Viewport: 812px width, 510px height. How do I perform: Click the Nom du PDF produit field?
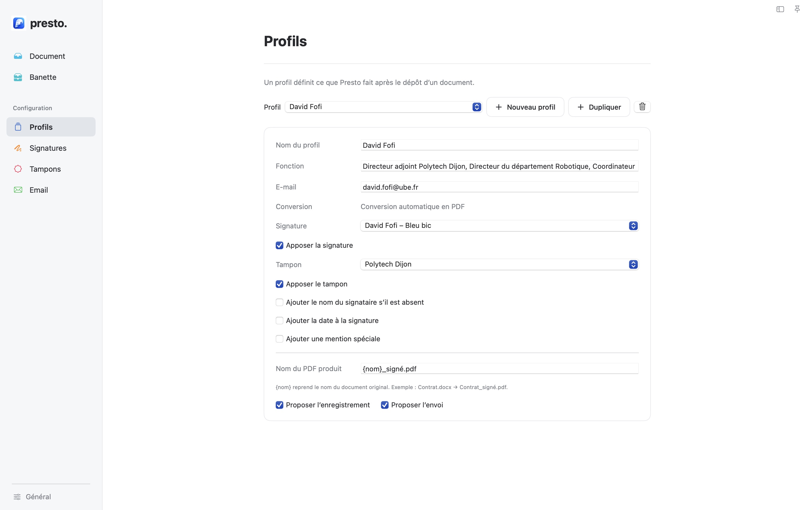(x=499, y=369)
